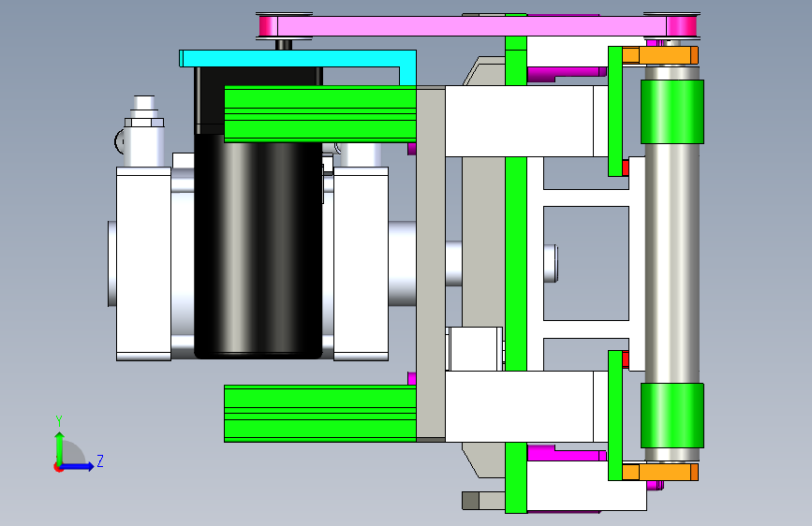Select the lower green aluminum extrusion profile
This screenshot has width=812, height=526.
coord(320,413)
